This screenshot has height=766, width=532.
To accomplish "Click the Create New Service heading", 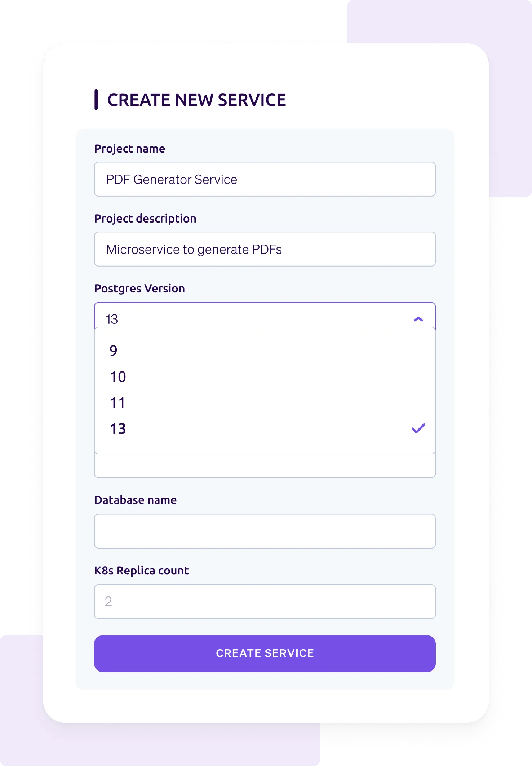I will (x=196, y=100).
